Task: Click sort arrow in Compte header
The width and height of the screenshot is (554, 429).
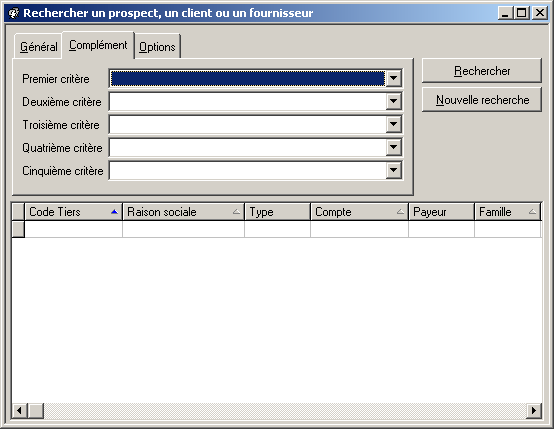Action: pyautogui.click(x=400, y=212)
